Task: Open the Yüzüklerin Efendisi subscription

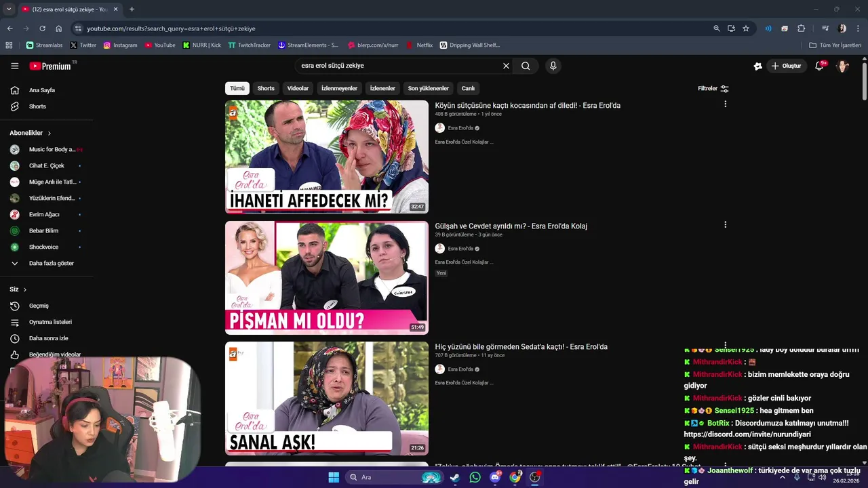Action: coord(46,198)
